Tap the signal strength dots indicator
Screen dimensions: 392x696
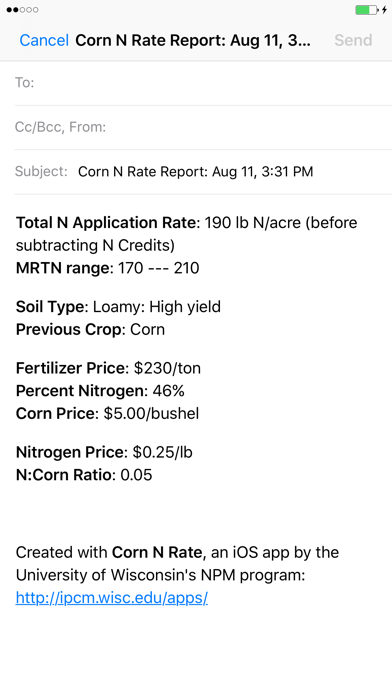[x=22, y=10]
